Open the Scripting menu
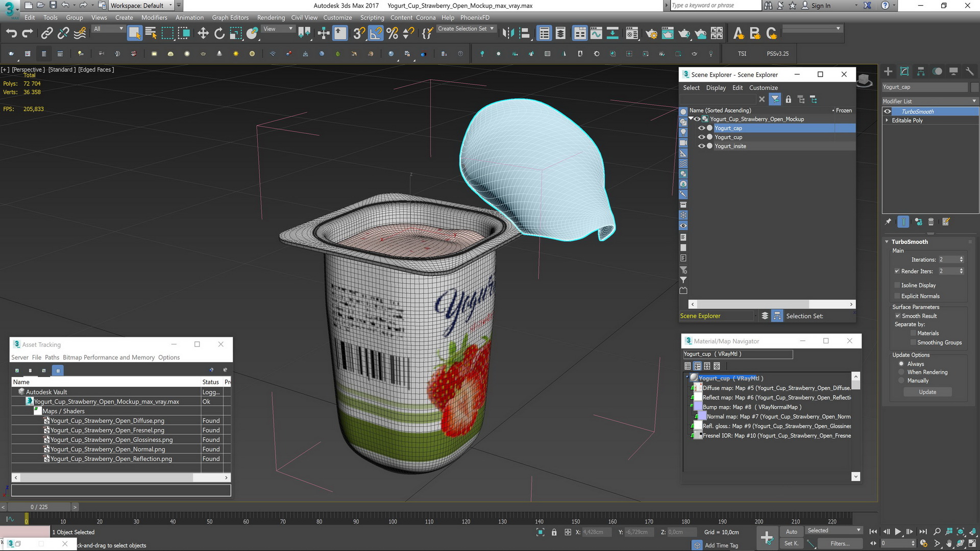 pyautogui.click(x=372, y=17)
